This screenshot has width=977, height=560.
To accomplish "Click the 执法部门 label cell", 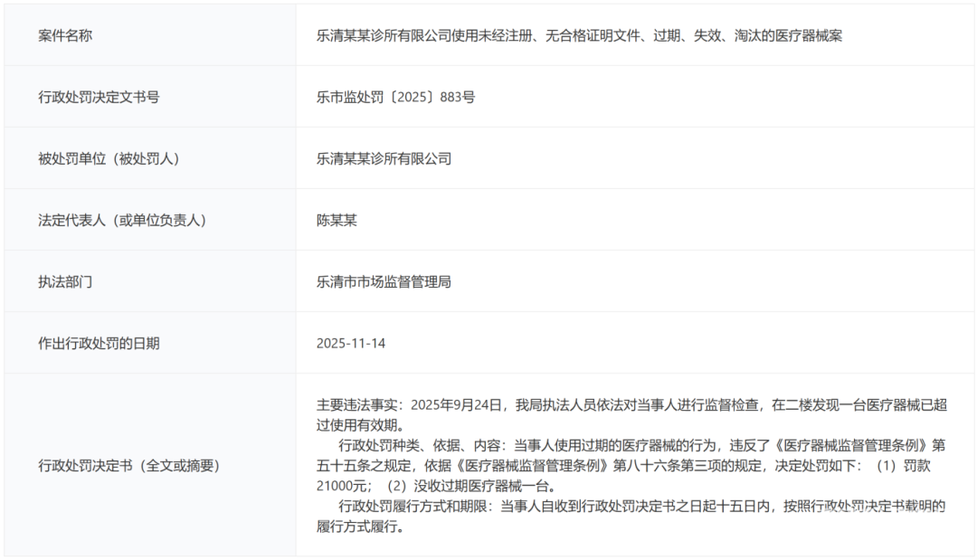I will point(65,281).
